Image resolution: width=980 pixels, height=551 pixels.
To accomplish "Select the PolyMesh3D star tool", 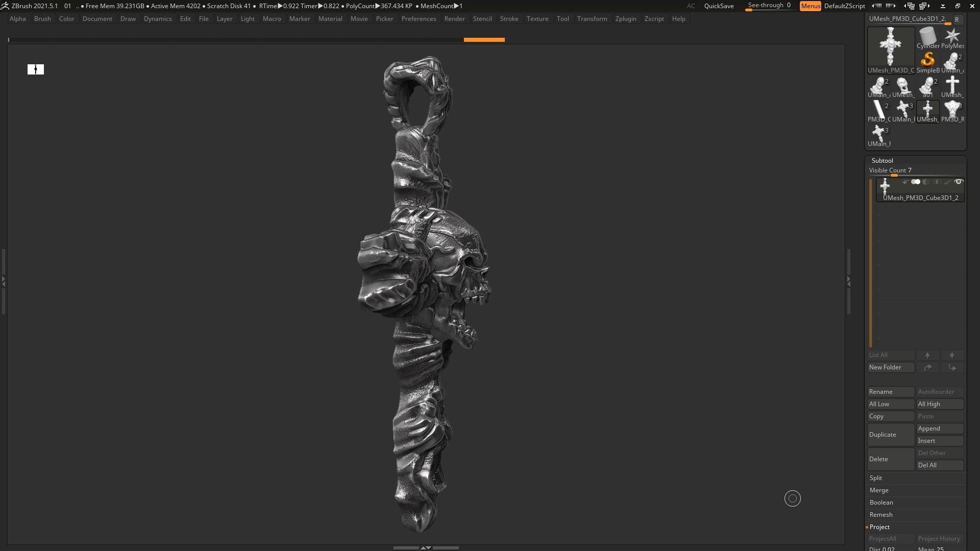I will [952, 38].
